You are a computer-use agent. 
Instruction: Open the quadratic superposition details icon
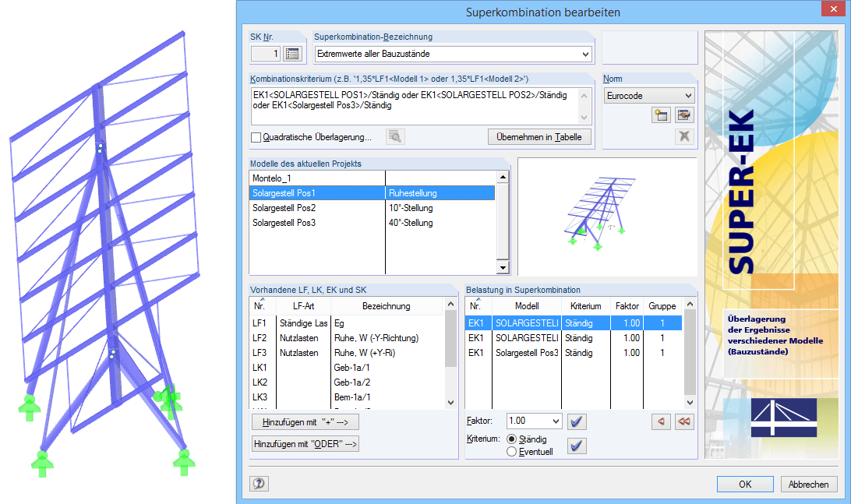[x=395, y=137]
